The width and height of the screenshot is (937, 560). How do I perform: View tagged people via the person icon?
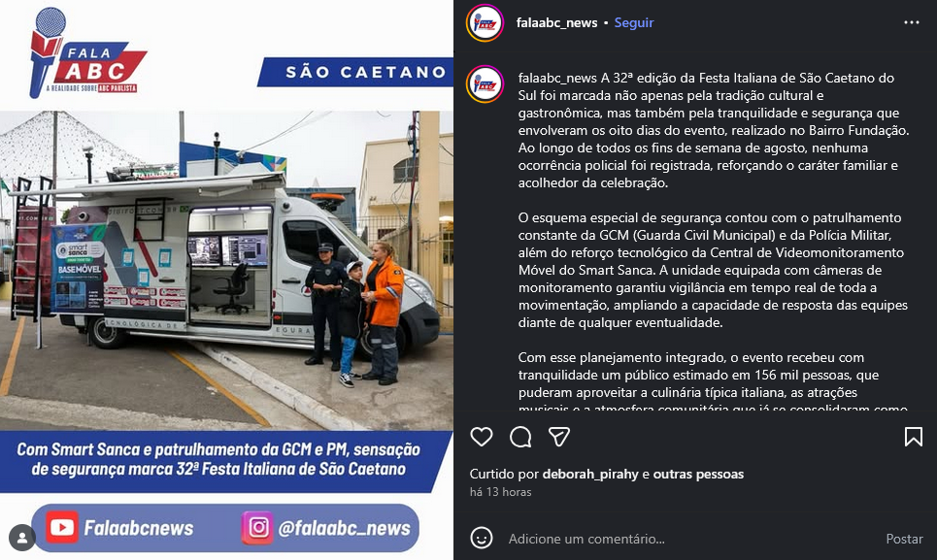tap(22, 538)
